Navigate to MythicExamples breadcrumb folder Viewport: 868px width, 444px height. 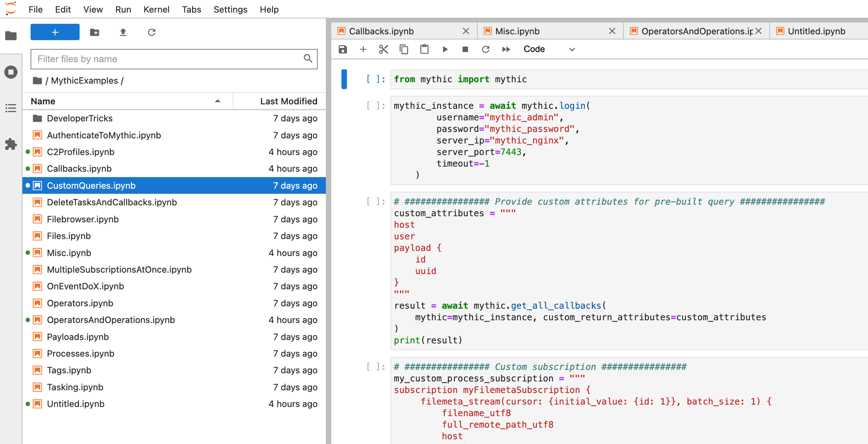pyautogui.click(x=84, y=81)
